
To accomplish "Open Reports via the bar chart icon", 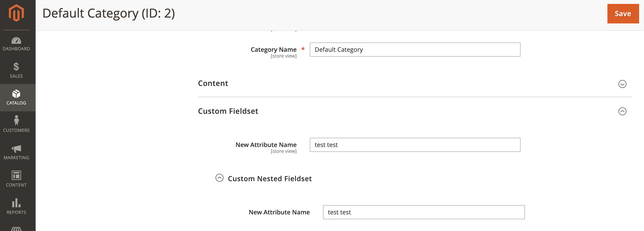I will click(16, 203).
